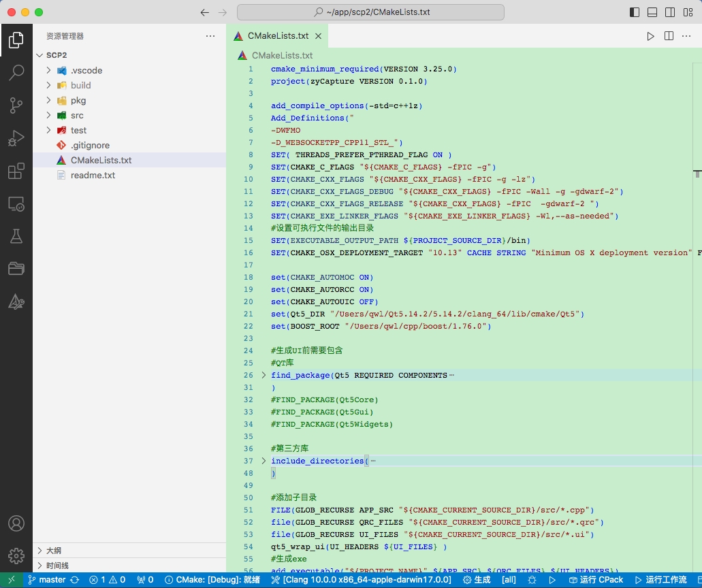Open readme.txt in the explorer
This screenshot has width=702, height=588.
coord(93,175)
